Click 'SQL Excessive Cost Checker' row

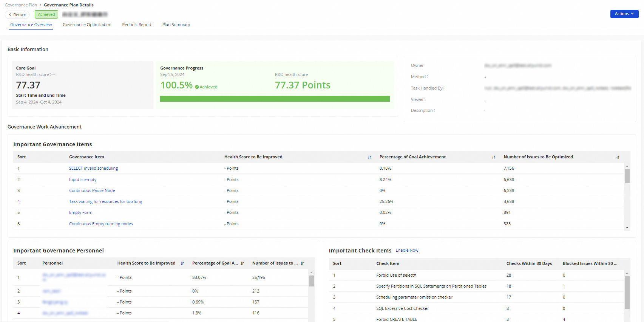[x=403, y=308]
